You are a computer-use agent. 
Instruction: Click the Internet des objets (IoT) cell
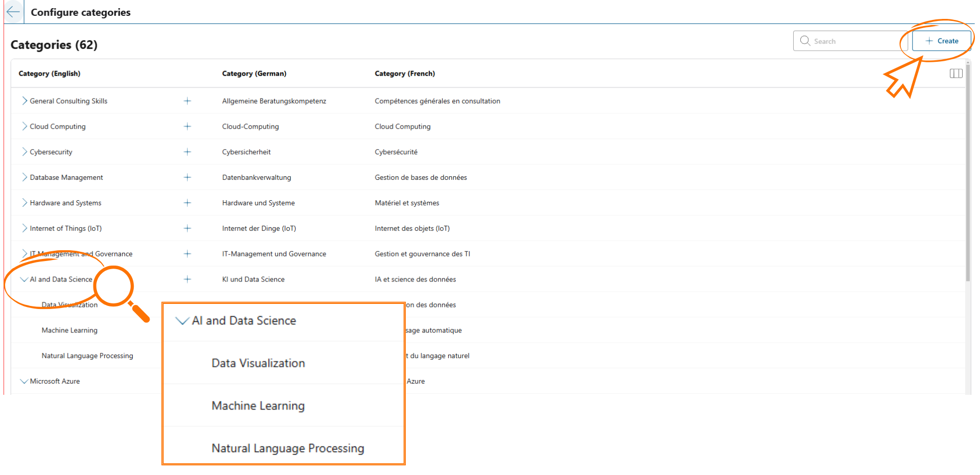[412, 229]
